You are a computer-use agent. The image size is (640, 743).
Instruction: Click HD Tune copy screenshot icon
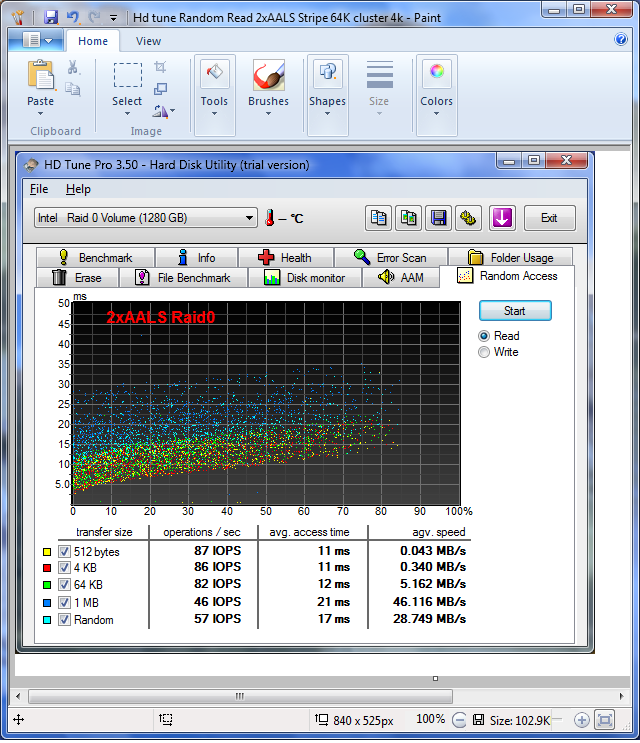pyautogui.click(x=408, y=218)
